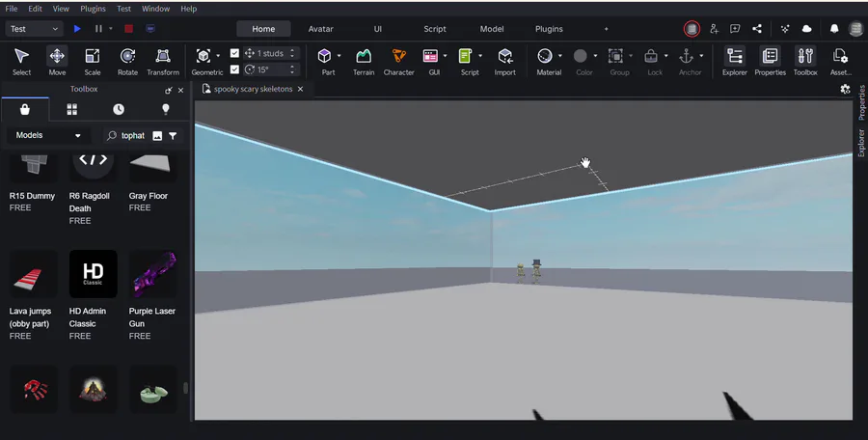Open viewport settings gear
Viewport: 868px width, 440px height.
(x=845, y=89)
